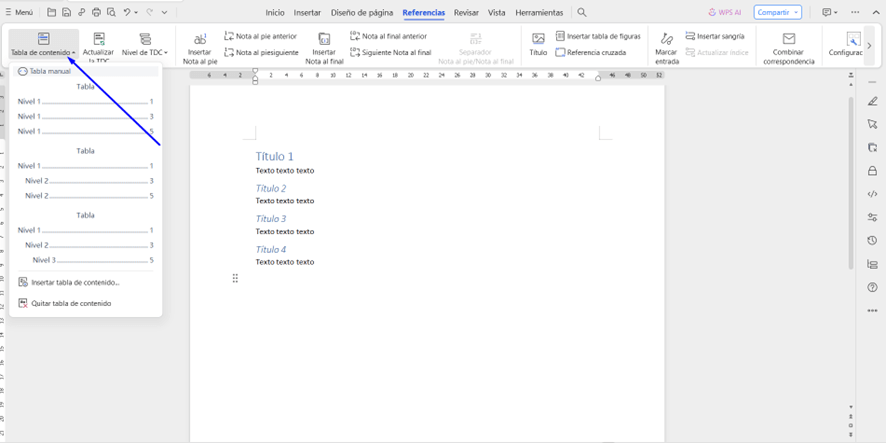886x443 pixels.
Task: Open the Herramientas tab
Action: tap(539, 12)
